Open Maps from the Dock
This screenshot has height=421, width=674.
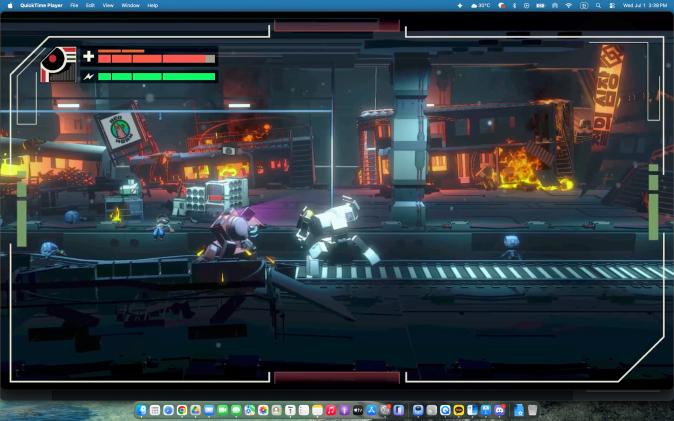pyautogui.click(x=250, y=410)
